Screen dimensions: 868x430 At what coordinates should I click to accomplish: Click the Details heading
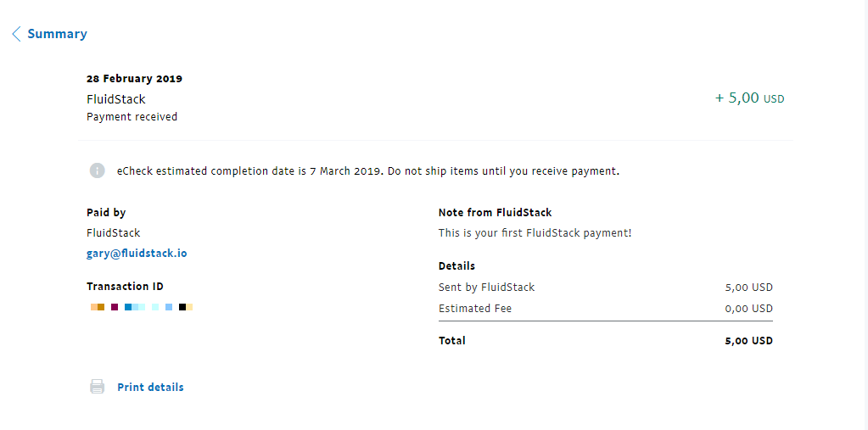456,266
